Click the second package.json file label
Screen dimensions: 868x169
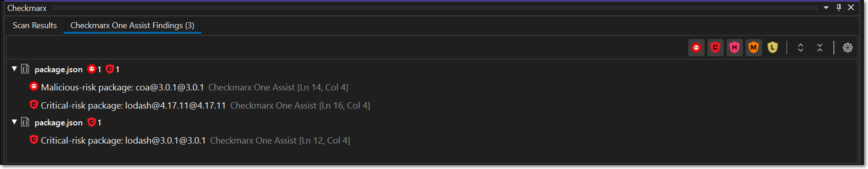(59, 123)
